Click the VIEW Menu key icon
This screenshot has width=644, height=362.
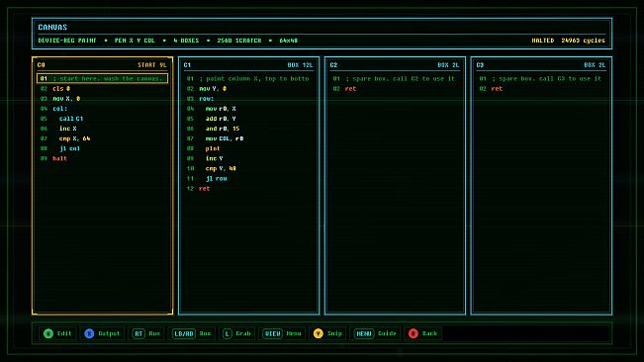[272, 333]
